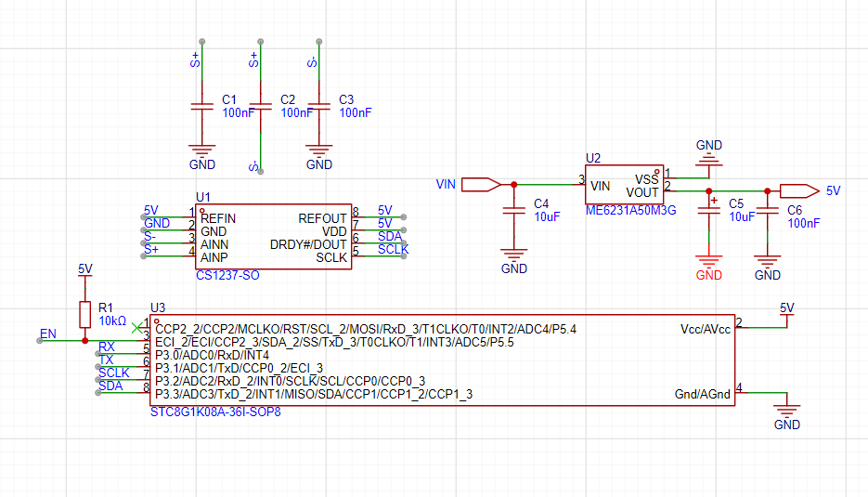Select the U3 designator label

point(158,308)
